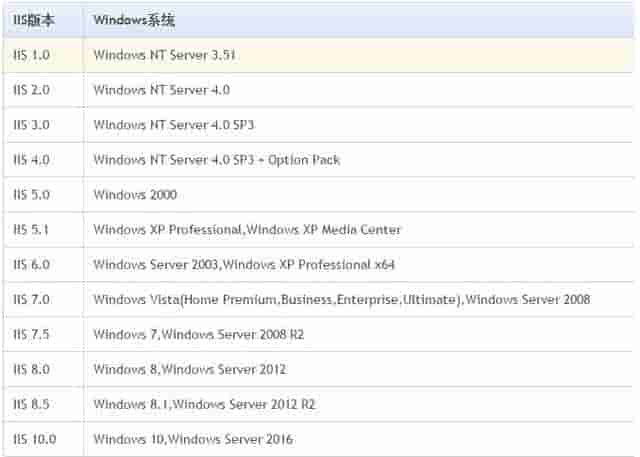Click the Windows 8, Windows Server 2012 cell
The image size is (640, 457).
point(190,370)
